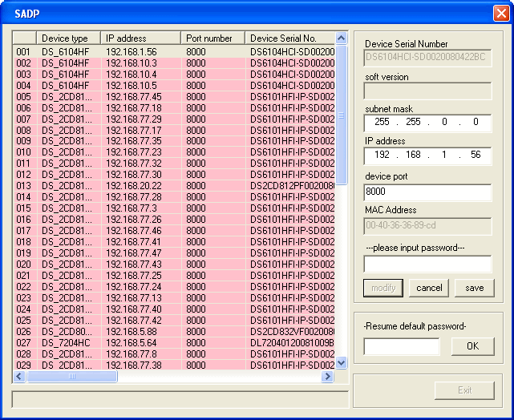Screen dimensions: 514x420
Task: Click the save button
Action: pos(474,288)
